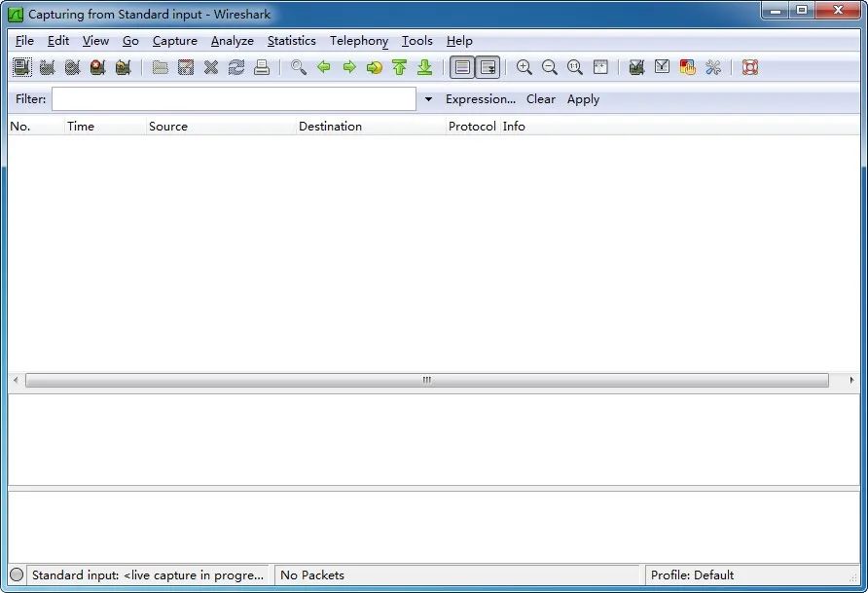The width and height of the screenshot is (868, 593).
Task: Edit capture filters icon
Action: 637,67
